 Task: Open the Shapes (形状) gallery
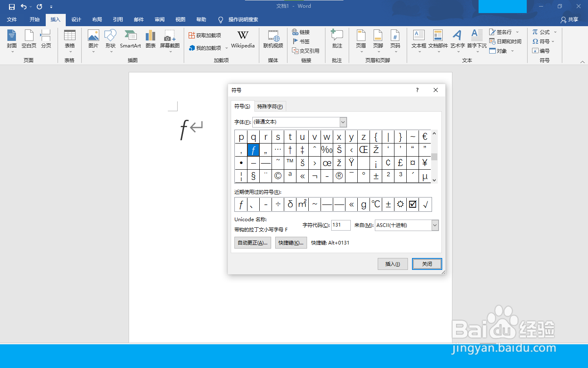111,41
